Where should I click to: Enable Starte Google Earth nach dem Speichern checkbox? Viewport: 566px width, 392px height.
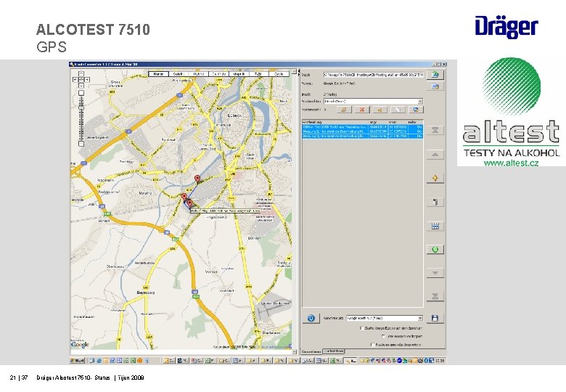coord(361,328)
